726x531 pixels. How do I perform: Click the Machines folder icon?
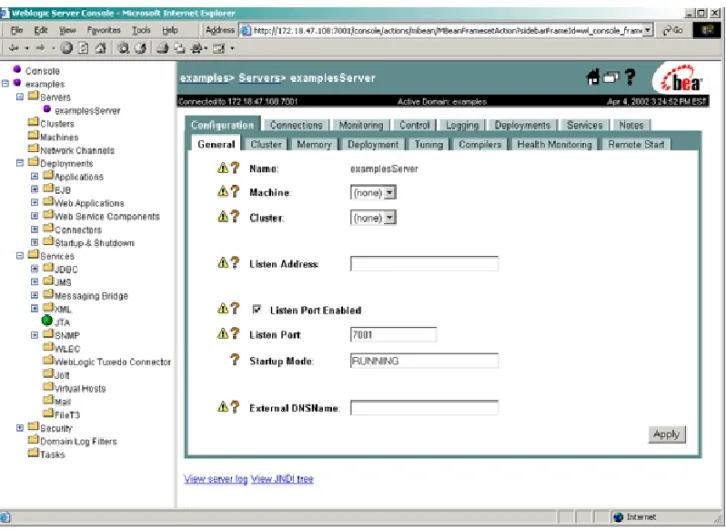(x=33, y=136)
